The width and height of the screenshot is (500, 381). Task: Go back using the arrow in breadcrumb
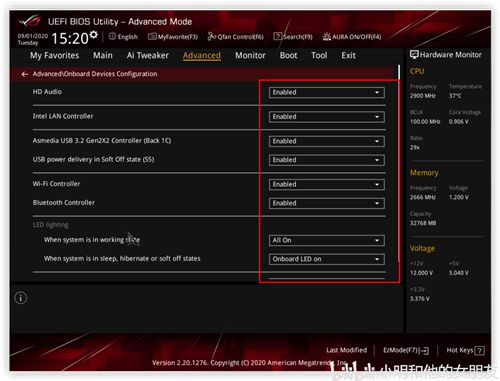click(25, 74)
